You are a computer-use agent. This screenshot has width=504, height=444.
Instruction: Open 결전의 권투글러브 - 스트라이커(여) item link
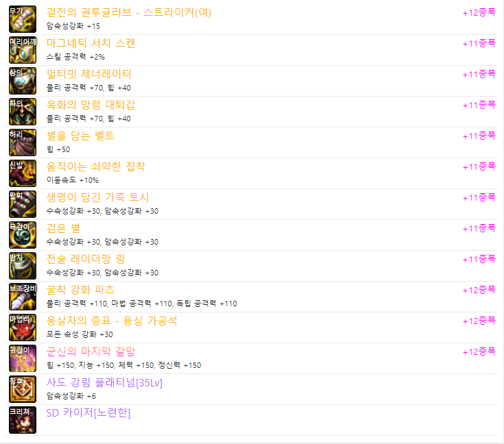pos(129,12)
